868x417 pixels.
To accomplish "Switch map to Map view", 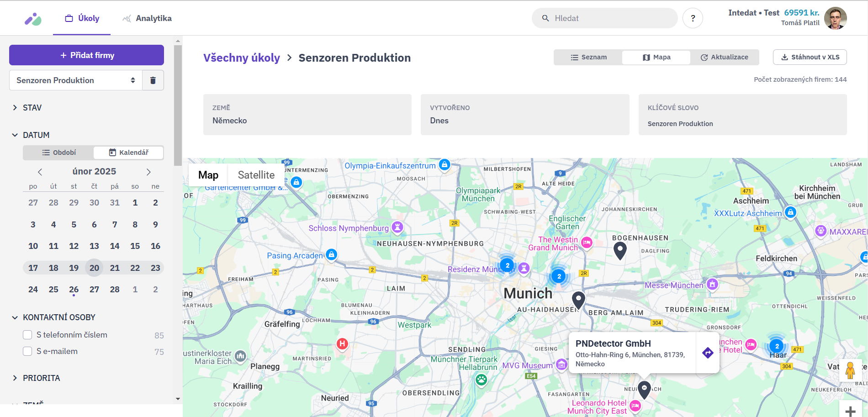I will (208, 175).
